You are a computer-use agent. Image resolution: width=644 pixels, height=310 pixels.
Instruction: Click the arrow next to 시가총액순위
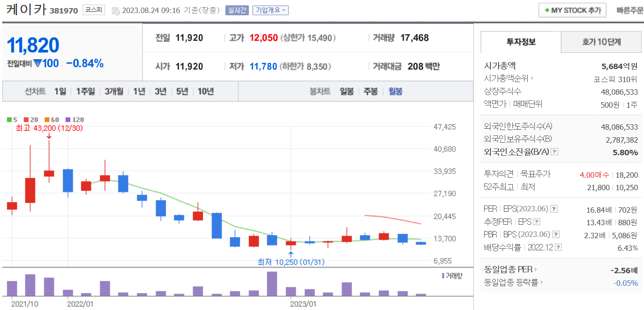(x=532, y=79)
